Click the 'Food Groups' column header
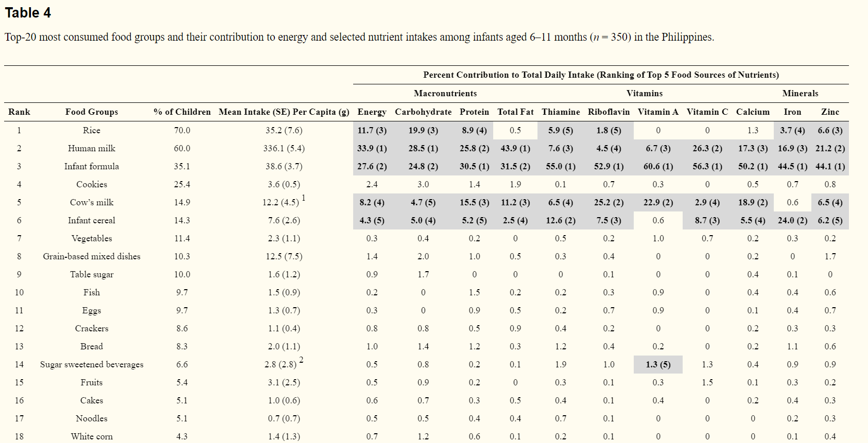Image resolution: width=868 pixels, height=443 pixels. 92,112
